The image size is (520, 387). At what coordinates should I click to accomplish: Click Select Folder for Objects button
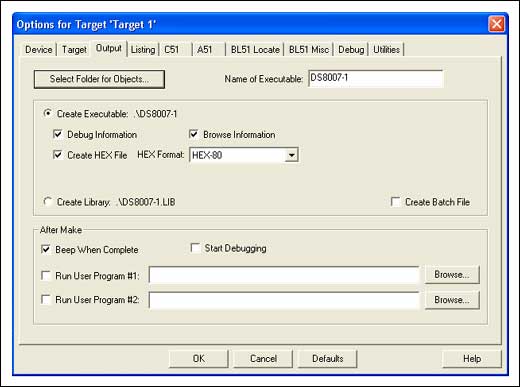click(x=99, y=79)
